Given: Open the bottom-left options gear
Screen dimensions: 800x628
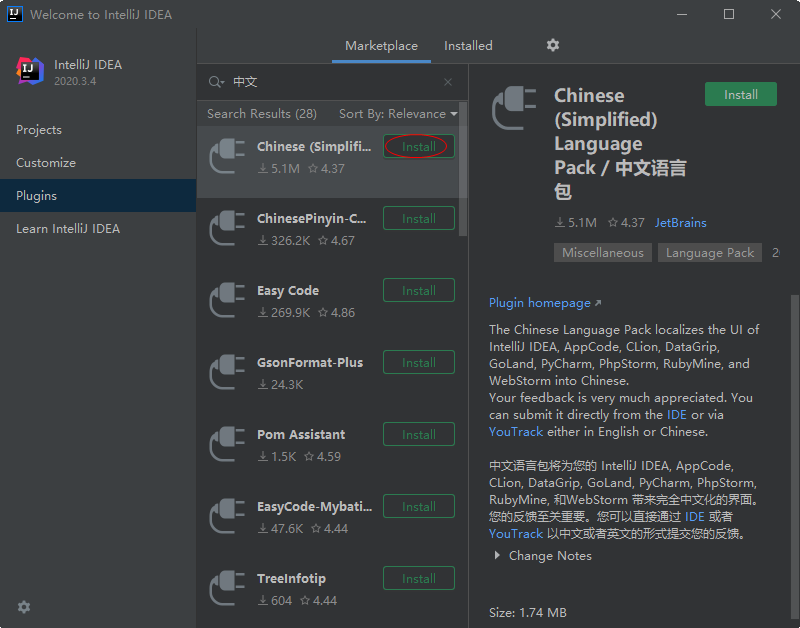Looking at the screenshot, I should (24, 607).
